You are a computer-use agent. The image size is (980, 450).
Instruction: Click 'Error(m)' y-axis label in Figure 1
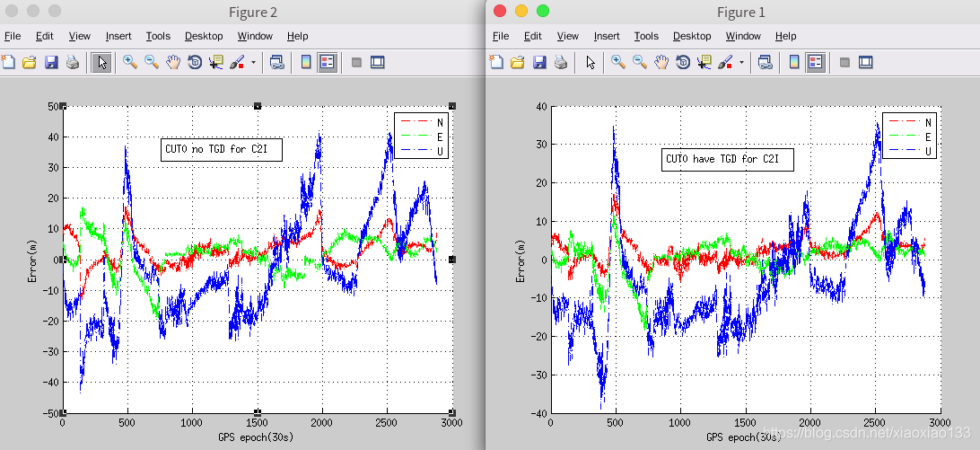coord(520,260)
